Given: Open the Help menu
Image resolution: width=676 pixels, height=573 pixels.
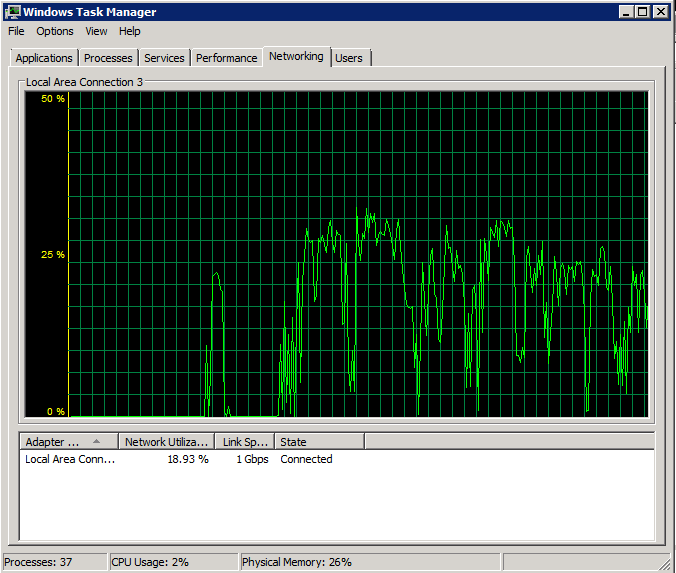Looking at the screenshot, I should click(130, 31).
